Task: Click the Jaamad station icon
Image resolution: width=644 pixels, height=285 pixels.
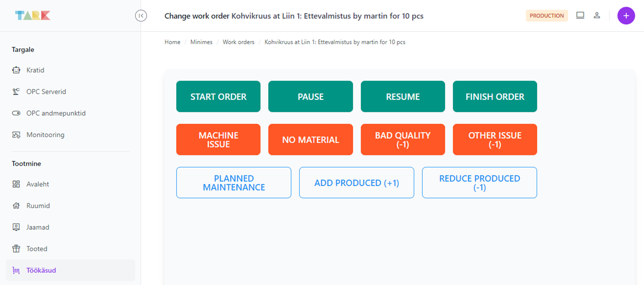Action: pos(16,227)
